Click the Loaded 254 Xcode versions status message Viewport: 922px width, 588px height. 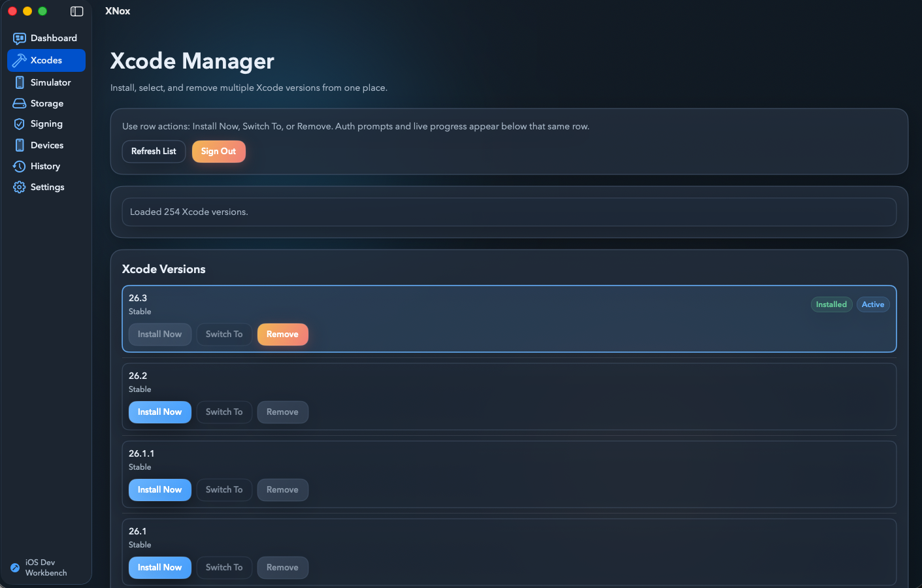510,212
